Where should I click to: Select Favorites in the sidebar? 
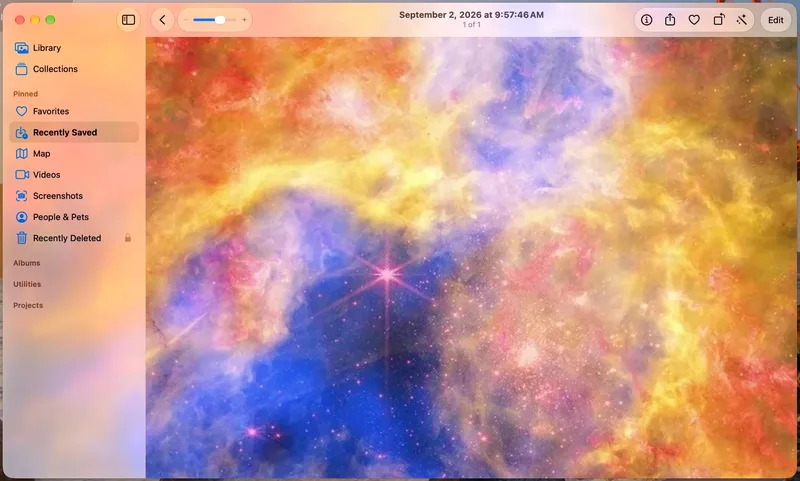tap(74, 111)
